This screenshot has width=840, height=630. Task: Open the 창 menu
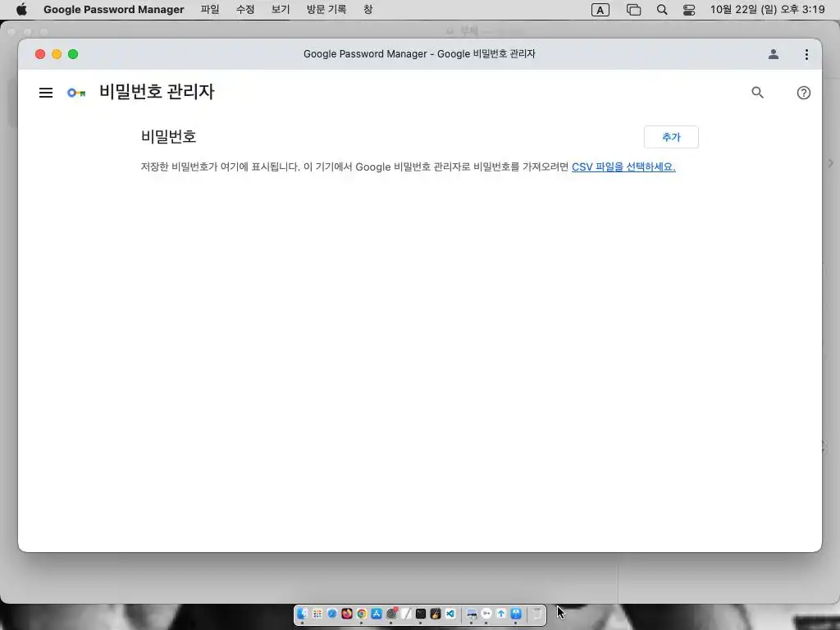(367, 10)
